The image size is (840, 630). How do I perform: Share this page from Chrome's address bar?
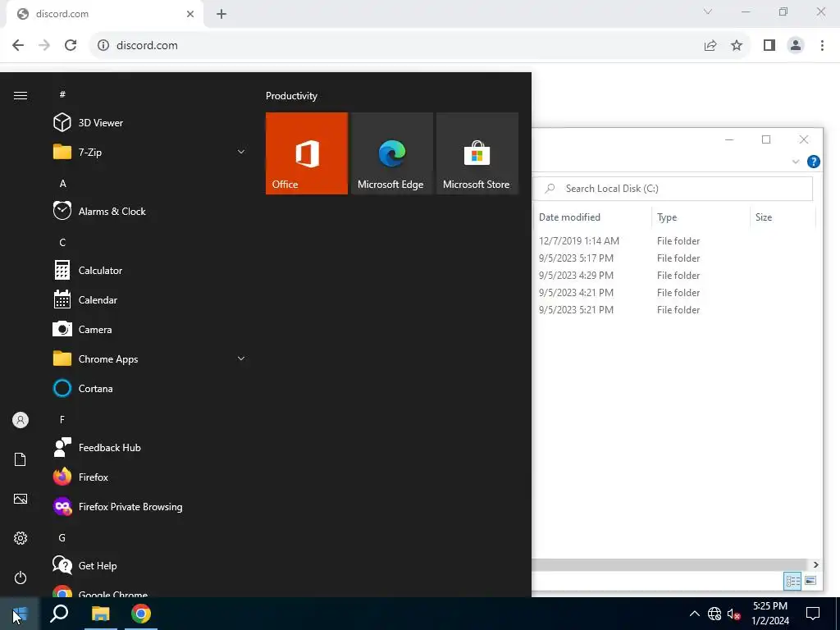[x=710, y=45]
